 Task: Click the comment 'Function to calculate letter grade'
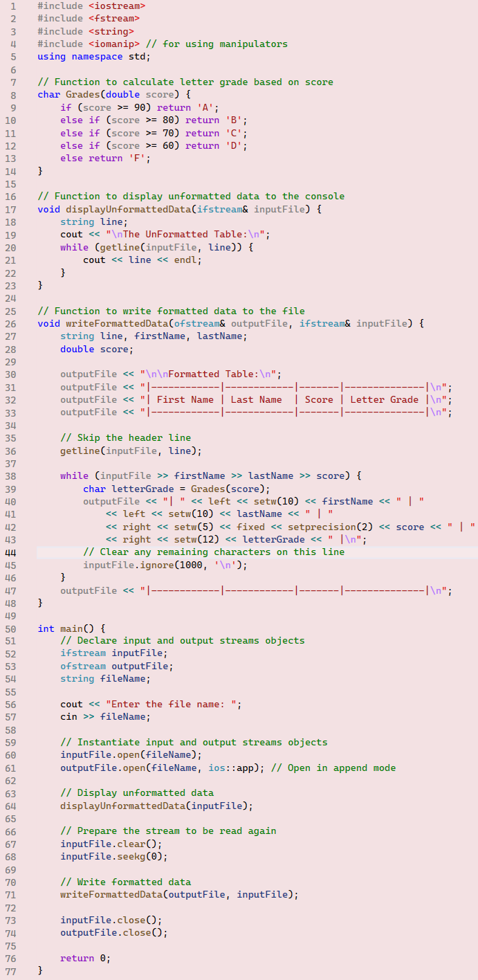(x=185, y=82)
